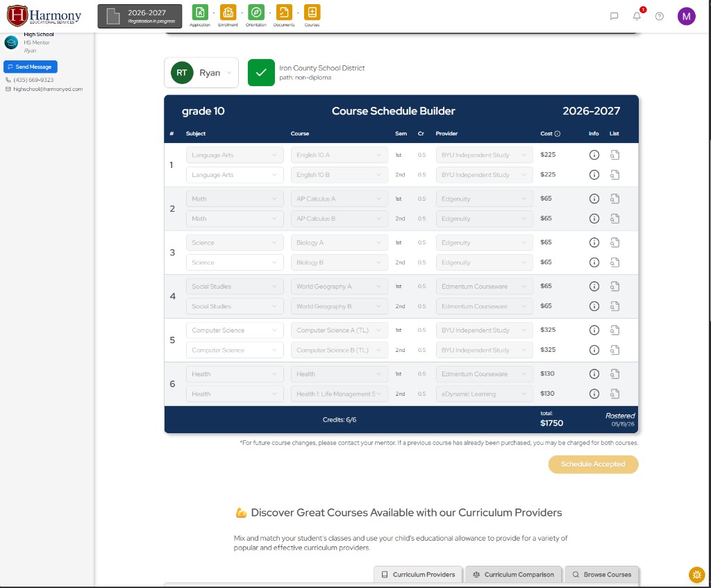The width and height of the screenshot is (711, 588).
Task: Click the Schedule Accepted button
Action: click(x=593, y=464)
